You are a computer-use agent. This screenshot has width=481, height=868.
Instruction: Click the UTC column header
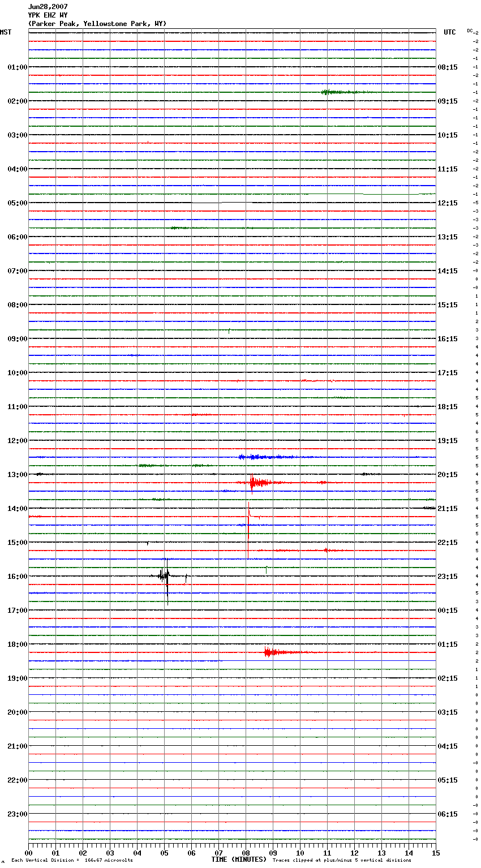point(450,32)
